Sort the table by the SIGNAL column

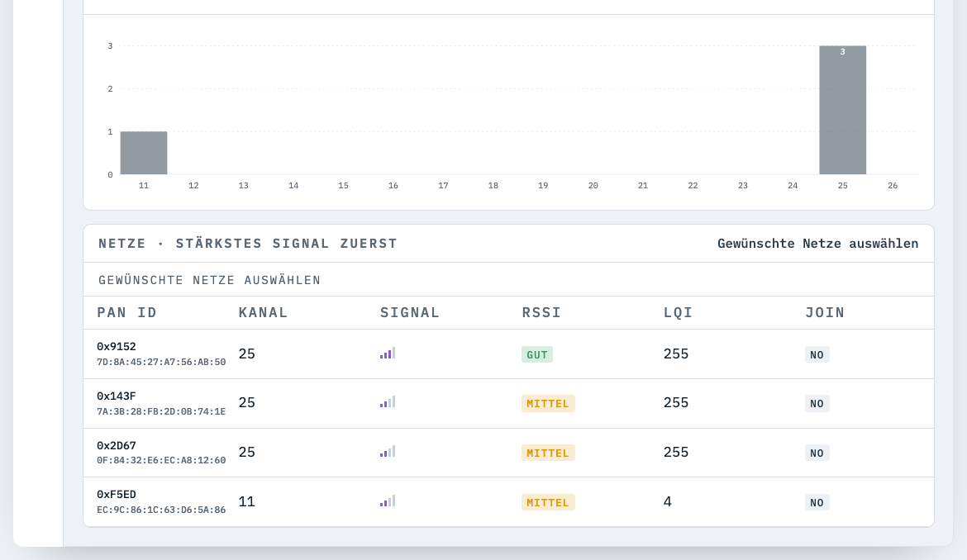point(409,312)
